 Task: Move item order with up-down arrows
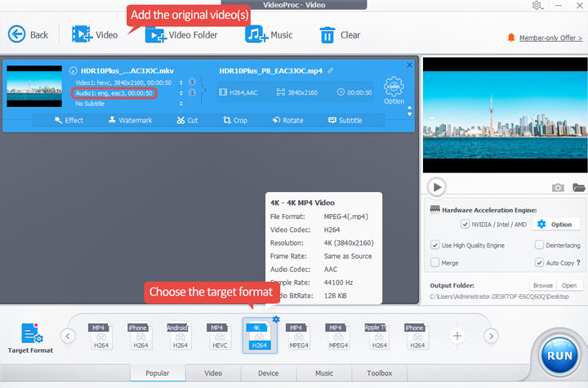pos(409,111)
